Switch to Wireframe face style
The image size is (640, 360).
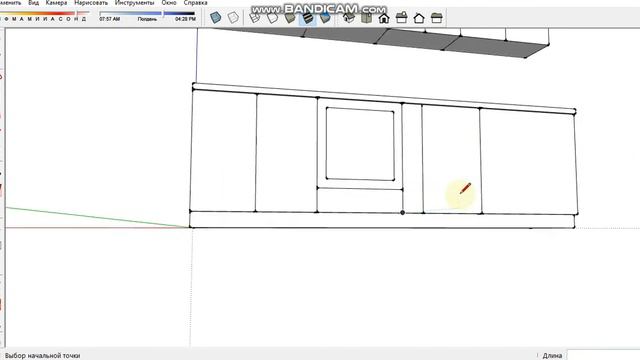tap(255, 18)
